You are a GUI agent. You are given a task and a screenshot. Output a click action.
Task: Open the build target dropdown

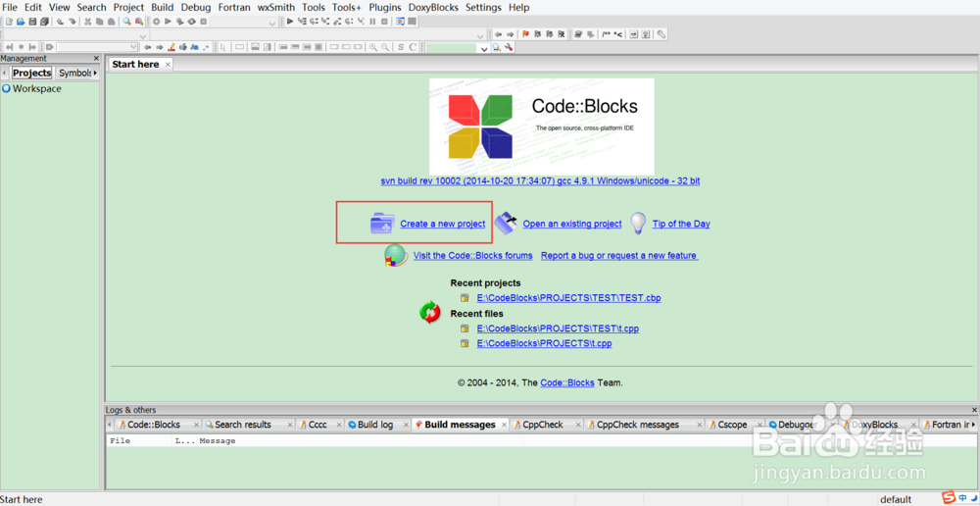coord(273,24)
